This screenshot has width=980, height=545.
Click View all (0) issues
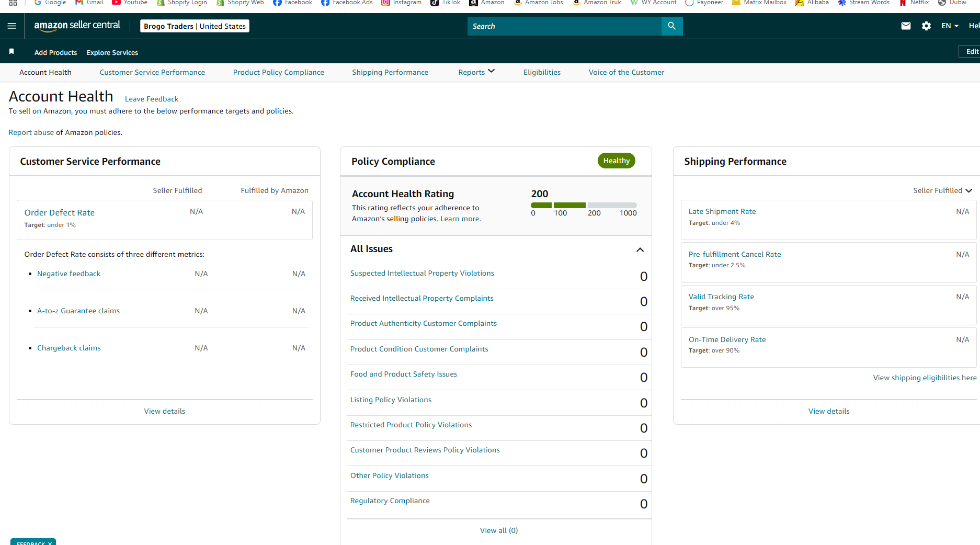(x=499, y=530)
